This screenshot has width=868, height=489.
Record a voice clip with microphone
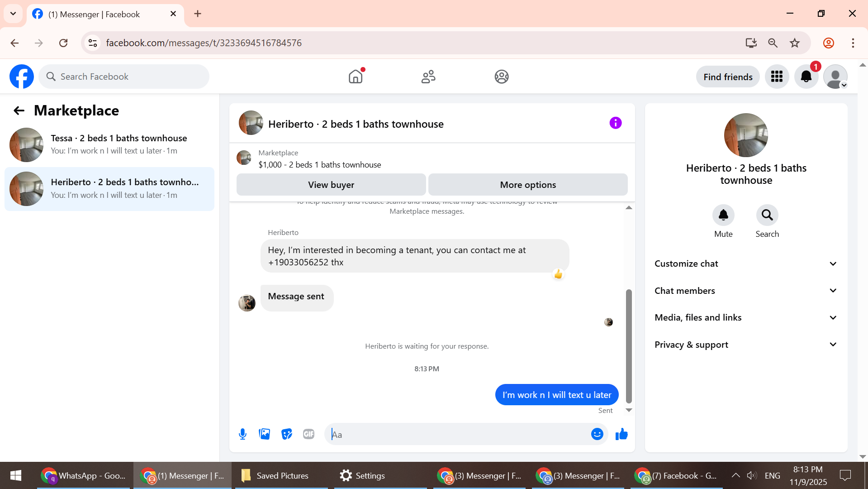tap(242, 434)
